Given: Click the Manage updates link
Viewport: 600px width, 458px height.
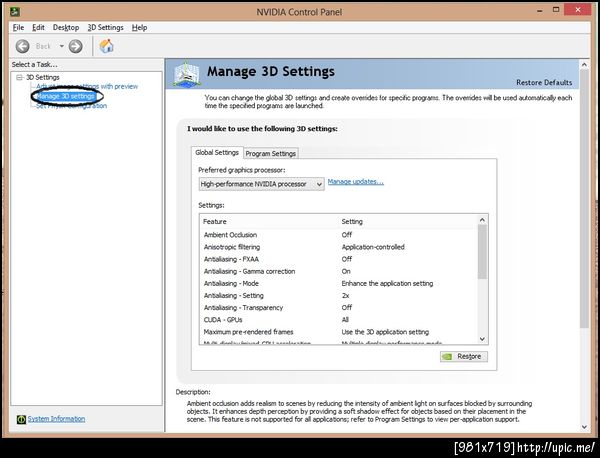Looking at the screenshot, I should (355, 182).
